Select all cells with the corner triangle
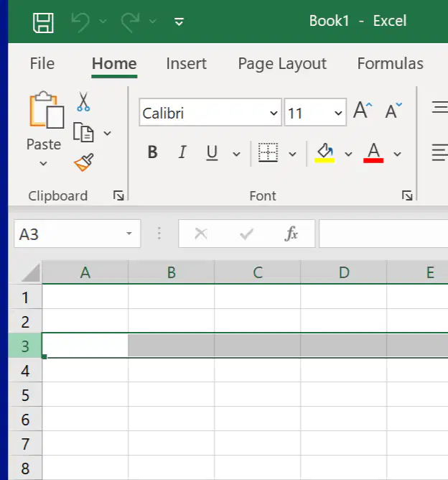448x480 pixels. tap(31, 272)
